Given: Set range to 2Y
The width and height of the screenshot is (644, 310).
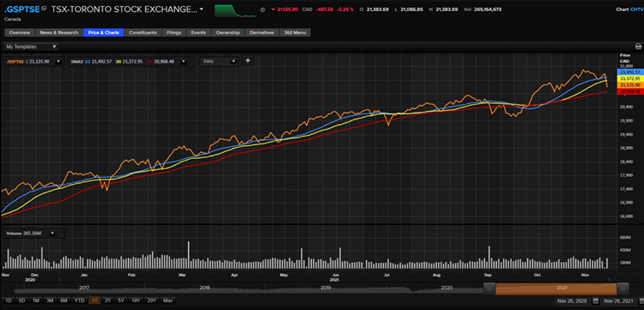Looking at the screenshot, I should pos(108,301).
